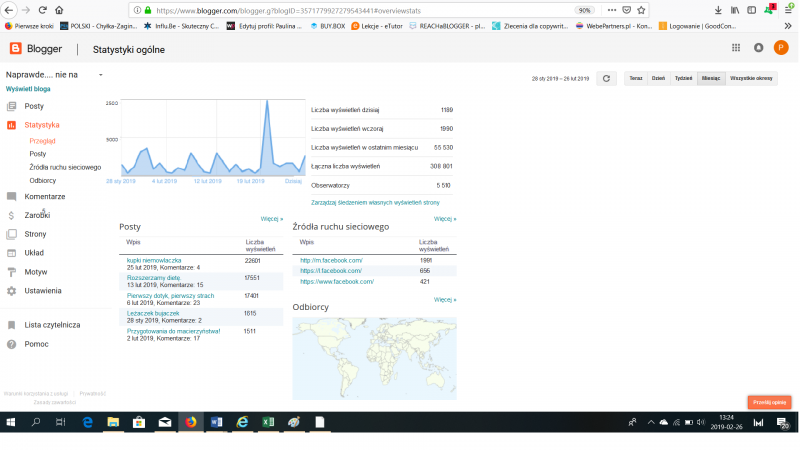Click the Ustawienia gear icon

tap(11, 291)
